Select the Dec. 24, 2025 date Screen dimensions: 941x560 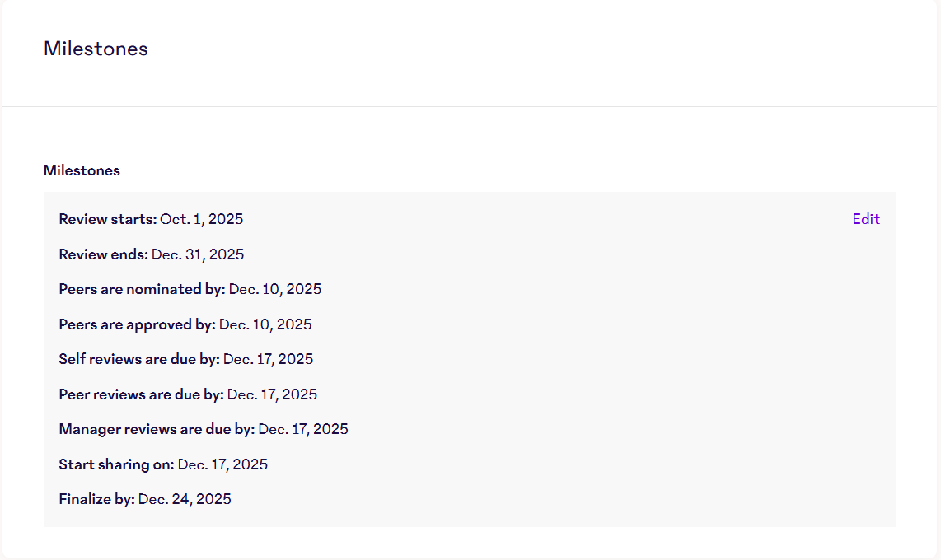coord(185,499)
